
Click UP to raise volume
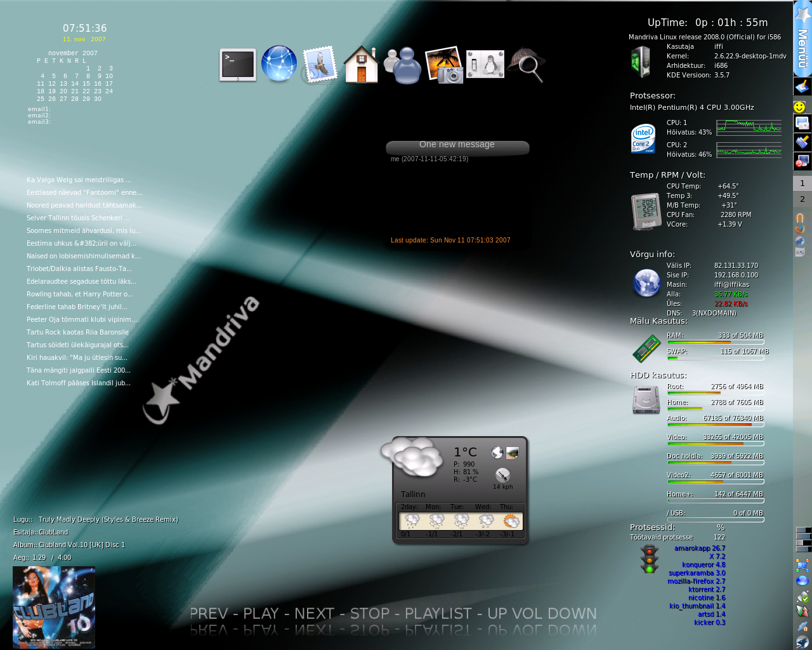pos(497,614)
